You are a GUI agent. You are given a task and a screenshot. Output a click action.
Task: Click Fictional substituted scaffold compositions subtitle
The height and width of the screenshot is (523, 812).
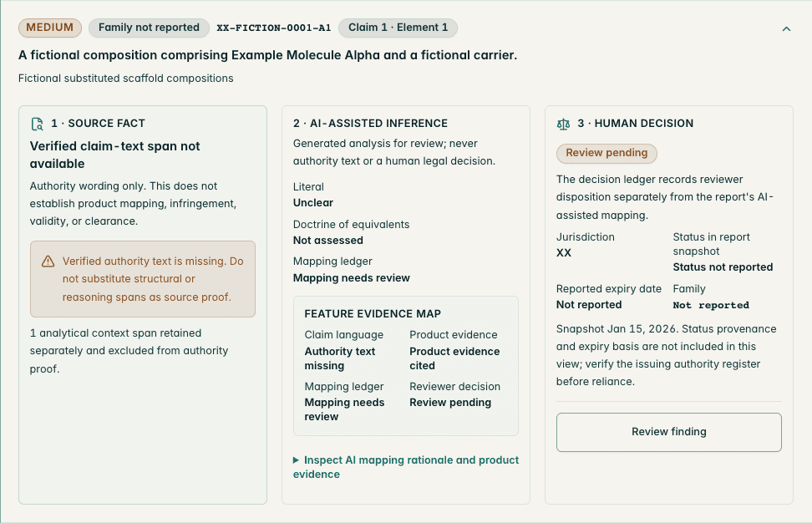coord(126,79)
